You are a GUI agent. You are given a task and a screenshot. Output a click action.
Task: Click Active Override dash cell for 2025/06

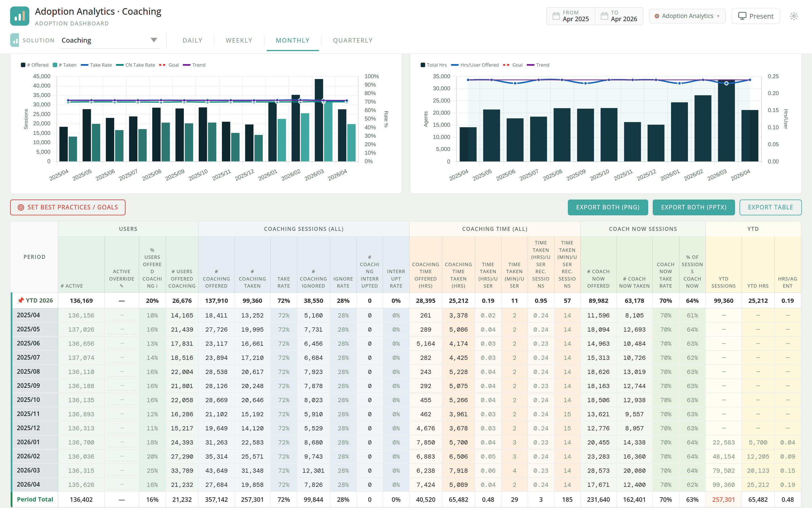(x=122, y=343)
